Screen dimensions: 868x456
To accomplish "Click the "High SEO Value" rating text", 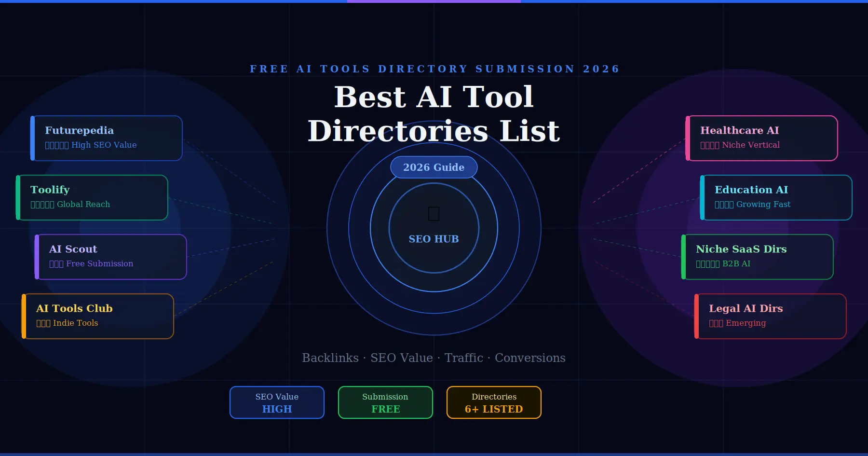I will 104,145.
